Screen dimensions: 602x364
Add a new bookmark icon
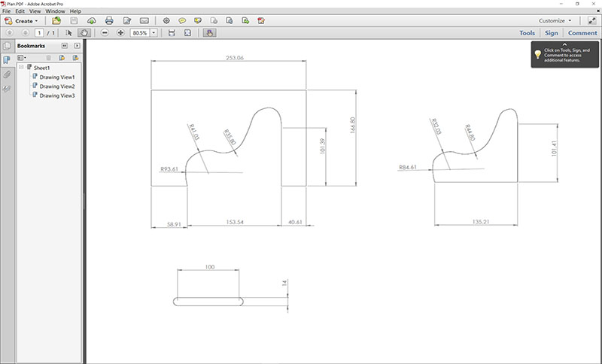click(62, 58)
